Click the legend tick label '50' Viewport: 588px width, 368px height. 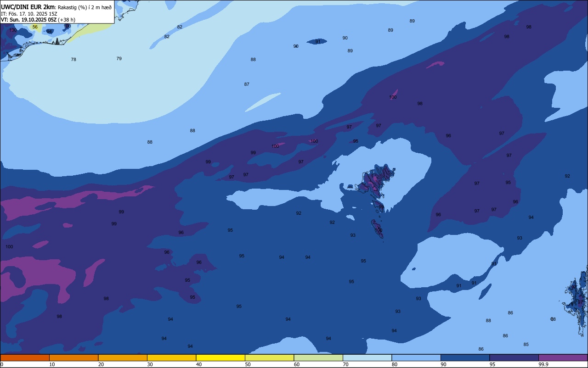[248, 364]
